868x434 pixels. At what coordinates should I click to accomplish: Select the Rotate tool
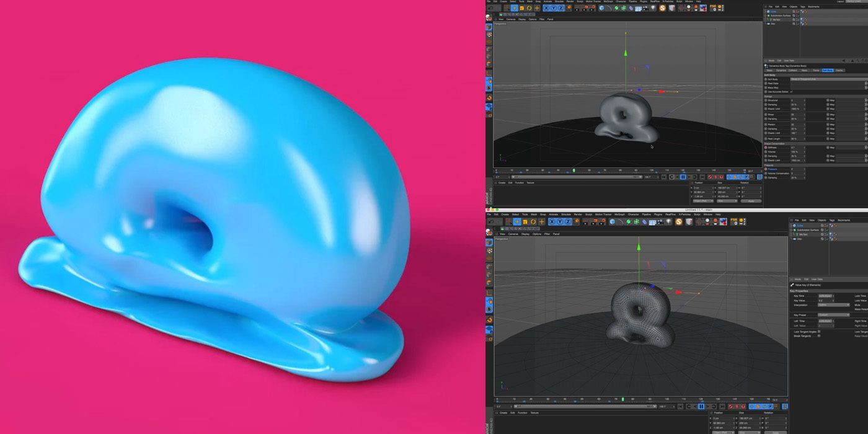(529, 8)
